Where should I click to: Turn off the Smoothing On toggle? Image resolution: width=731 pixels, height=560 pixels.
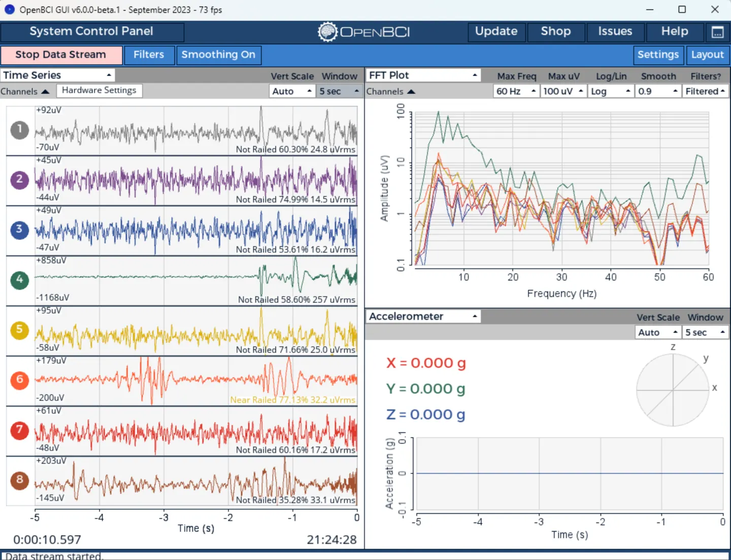218,55
